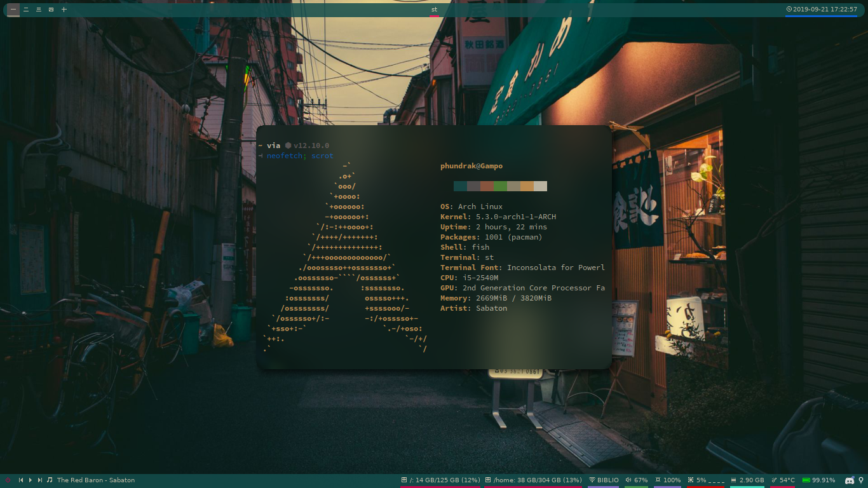Switch to workspace five (十)
868x488 pixels.
[x=64, y=10]
